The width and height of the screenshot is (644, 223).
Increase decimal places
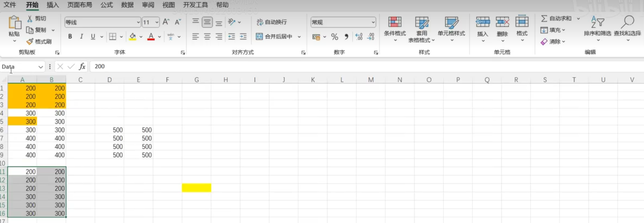point(359,37)
